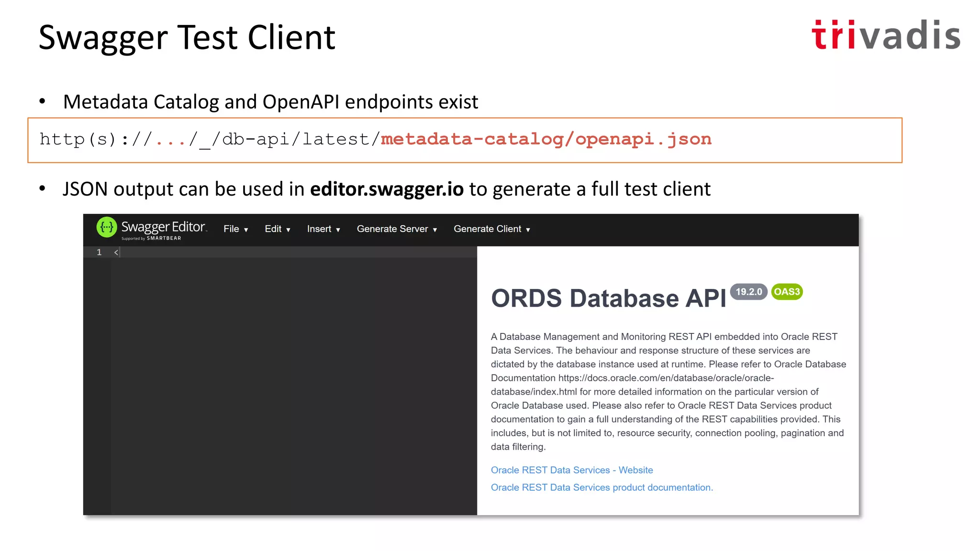Click the Swagger Editor title text
980x551 pixels.
[163, 226]
